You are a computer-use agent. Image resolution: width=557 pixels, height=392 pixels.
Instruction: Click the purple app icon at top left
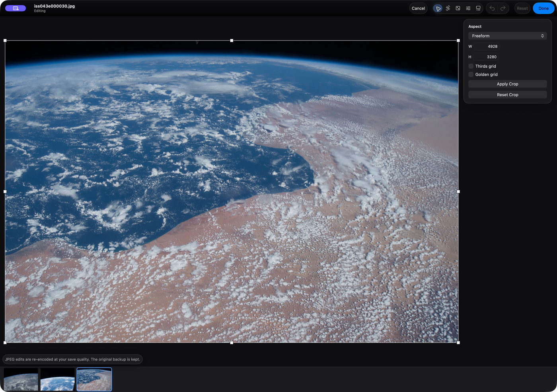pyautogui.click(x=16, y=8)
